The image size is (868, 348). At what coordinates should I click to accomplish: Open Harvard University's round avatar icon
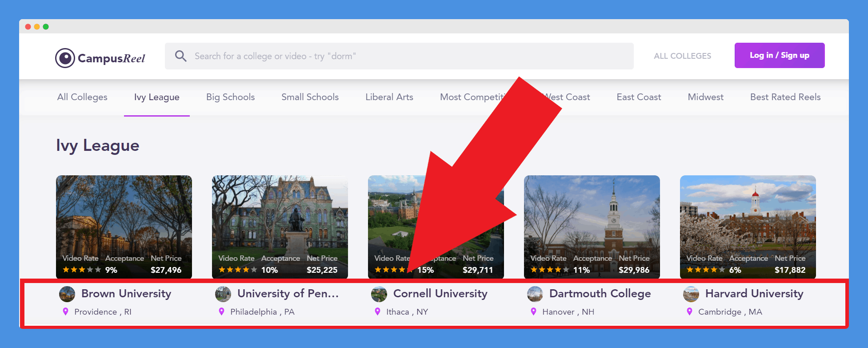tap(691, 294)
